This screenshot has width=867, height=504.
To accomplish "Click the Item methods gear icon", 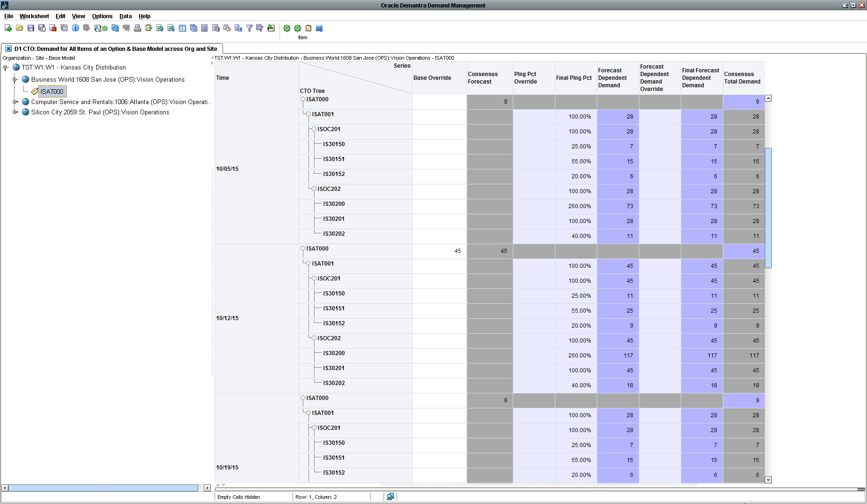I will click(297, 28).
